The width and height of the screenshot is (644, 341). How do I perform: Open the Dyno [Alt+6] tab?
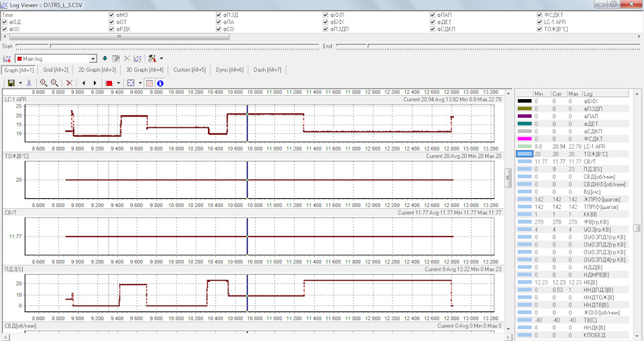pyautogui.click(x=229, y=70)
